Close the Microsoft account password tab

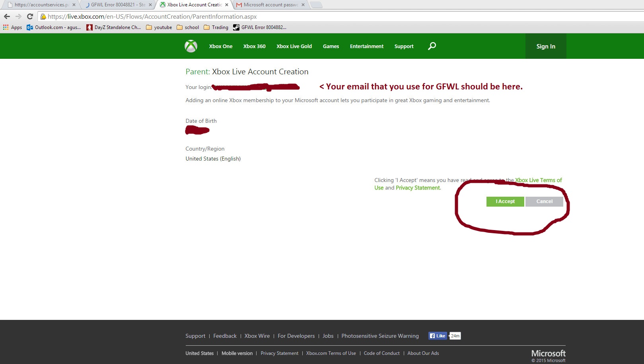pyautogui.click(x=303, y=5)
